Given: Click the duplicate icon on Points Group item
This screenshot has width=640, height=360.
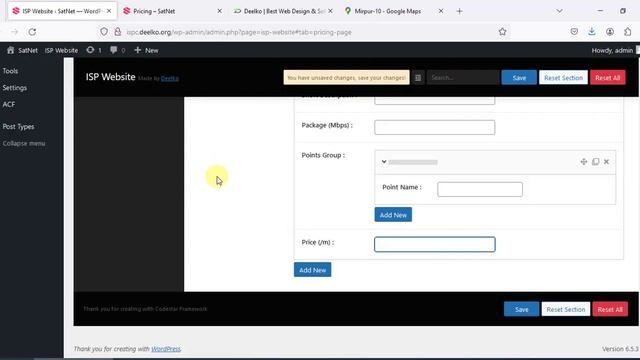Looking at the screenshot, I should tap(596, 162).
